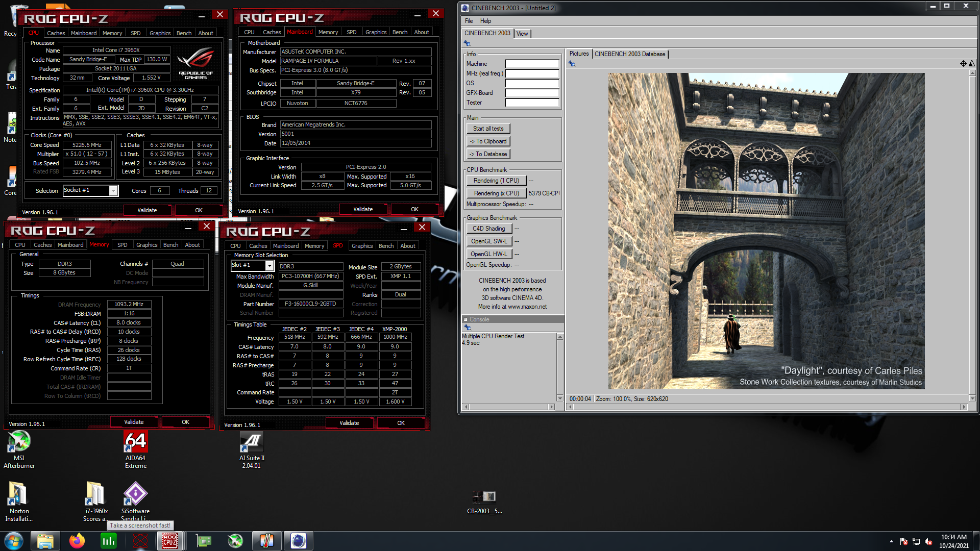Viewport: 980px width, 551px height.
Task: Click the Machine input field
Action: [x=532, y=64]
